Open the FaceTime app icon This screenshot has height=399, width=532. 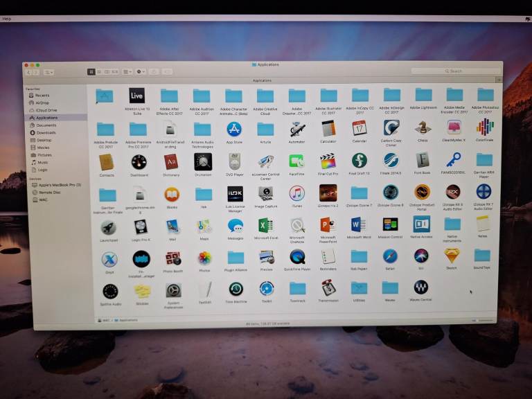(297, 161)
